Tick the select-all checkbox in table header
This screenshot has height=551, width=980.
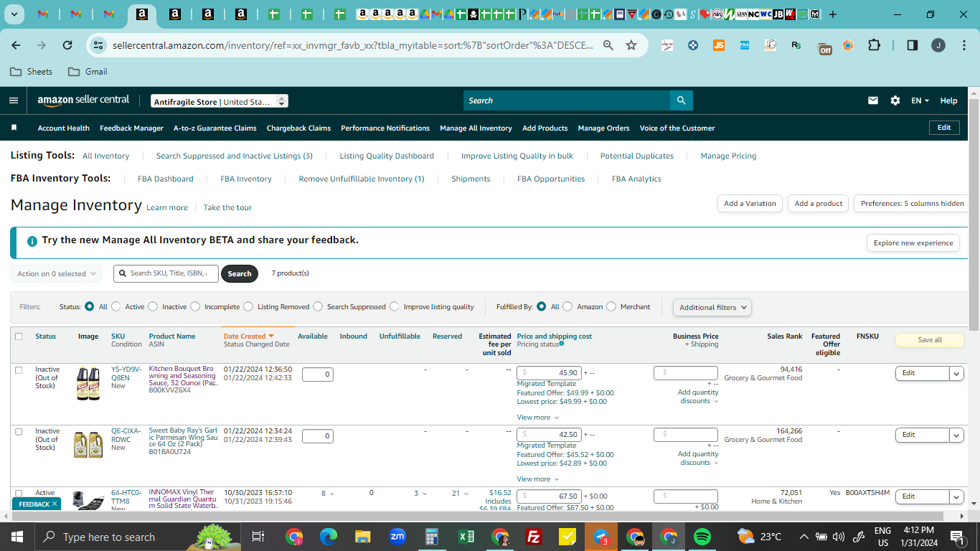[19, 336]
